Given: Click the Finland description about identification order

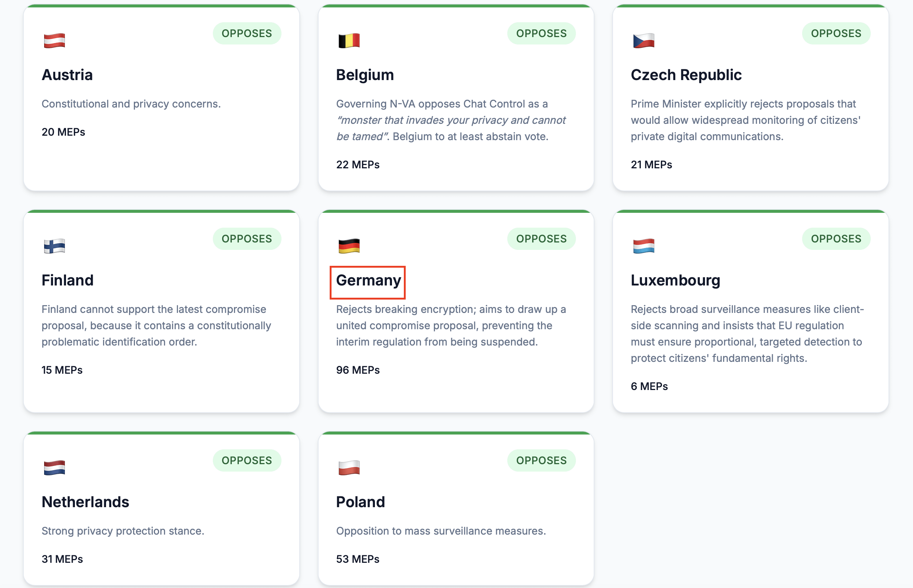Looking at the screenshot, I should 156,325.
